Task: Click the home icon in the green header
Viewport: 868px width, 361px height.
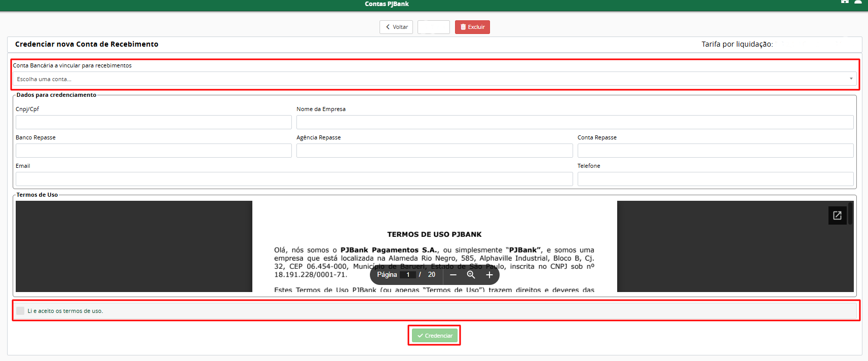Action: pyautogui.click(x=845, y=2)
